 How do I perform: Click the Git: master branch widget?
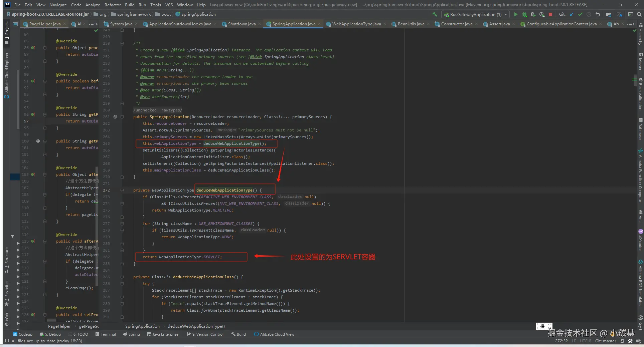click(x=606, y=341)
